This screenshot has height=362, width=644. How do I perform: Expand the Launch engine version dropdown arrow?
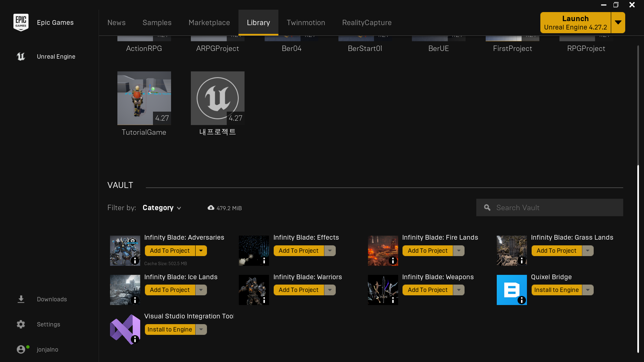pyautogui.click(x=618, y=22)
